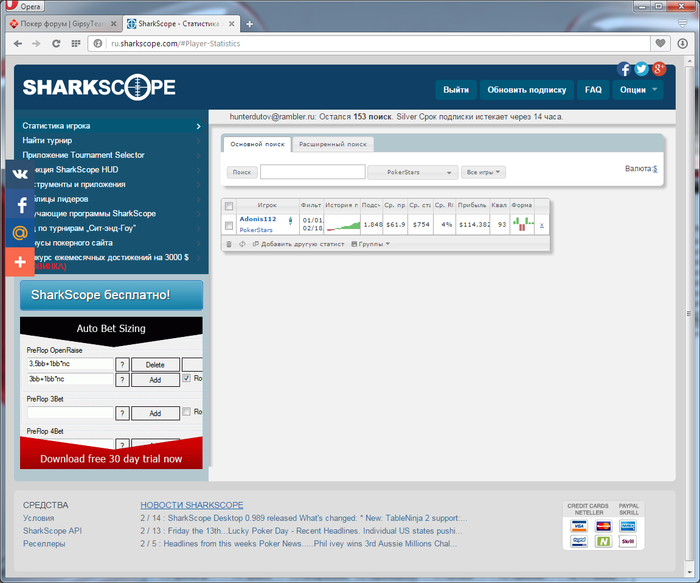Refresh results table icon
Viewport: 700px width, 583px height.
(x=242, y=244)
